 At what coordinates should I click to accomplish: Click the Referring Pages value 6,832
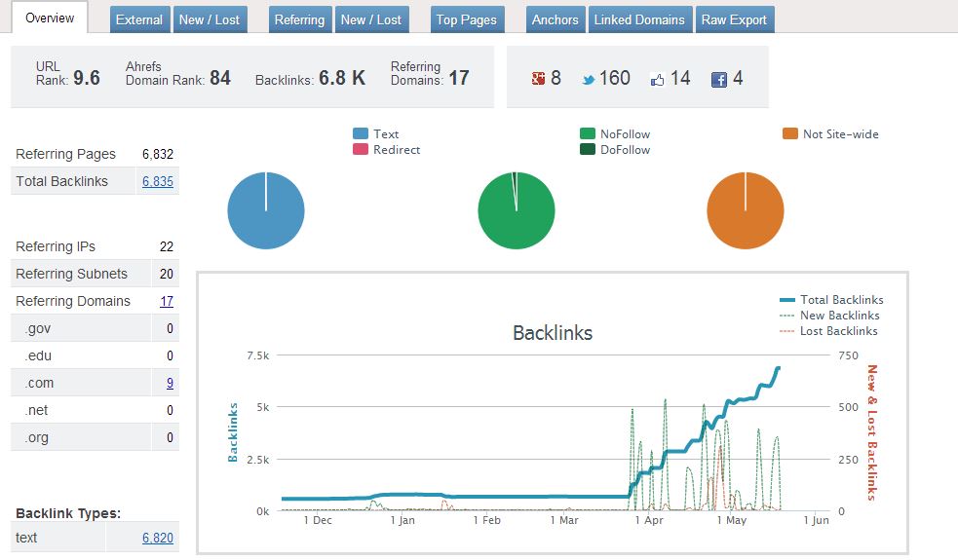coord(158,154)
